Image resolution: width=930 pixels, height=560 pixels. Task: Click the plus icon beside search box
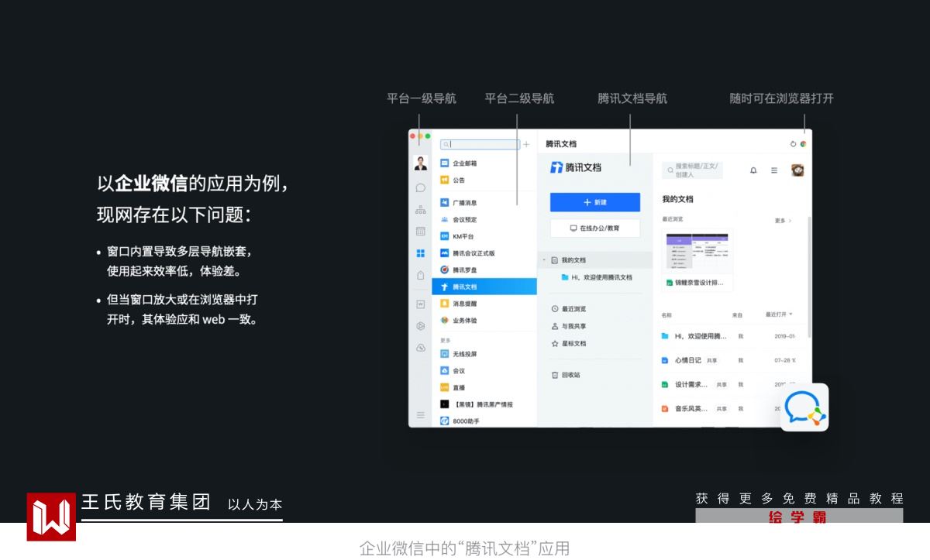[527, 144]
